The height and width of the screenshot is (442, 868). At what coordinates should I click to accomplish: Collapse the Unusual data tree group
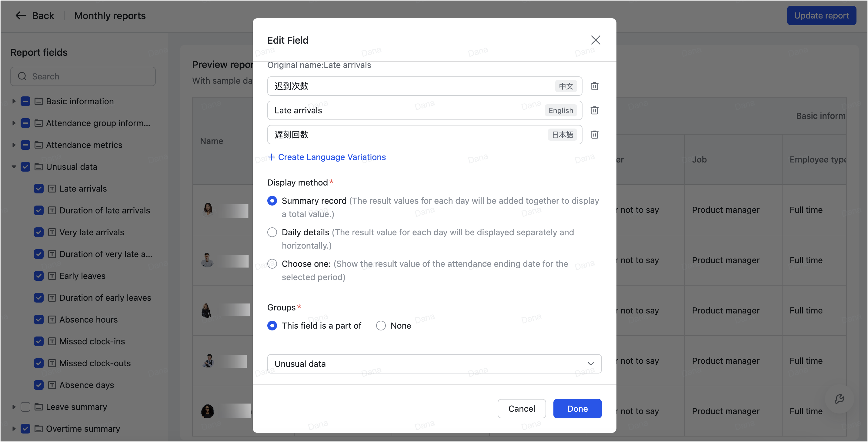[x=14, y=167]
